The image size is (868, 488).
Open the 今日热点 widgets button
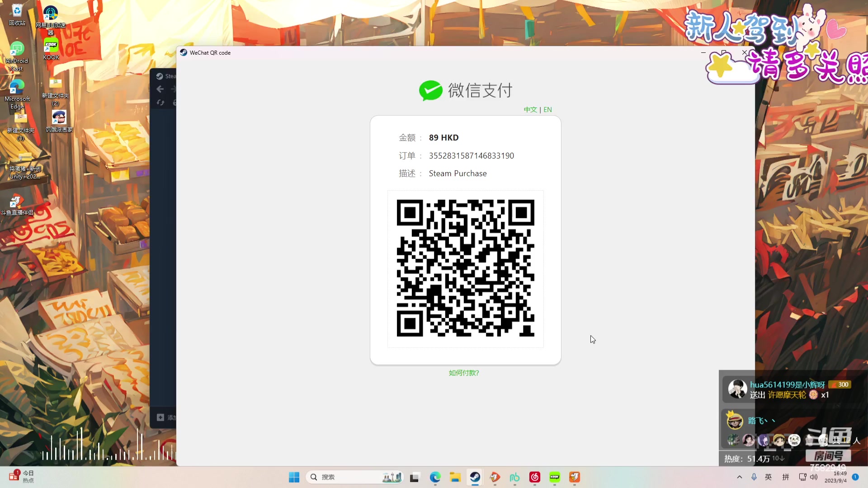click(21, 477)
